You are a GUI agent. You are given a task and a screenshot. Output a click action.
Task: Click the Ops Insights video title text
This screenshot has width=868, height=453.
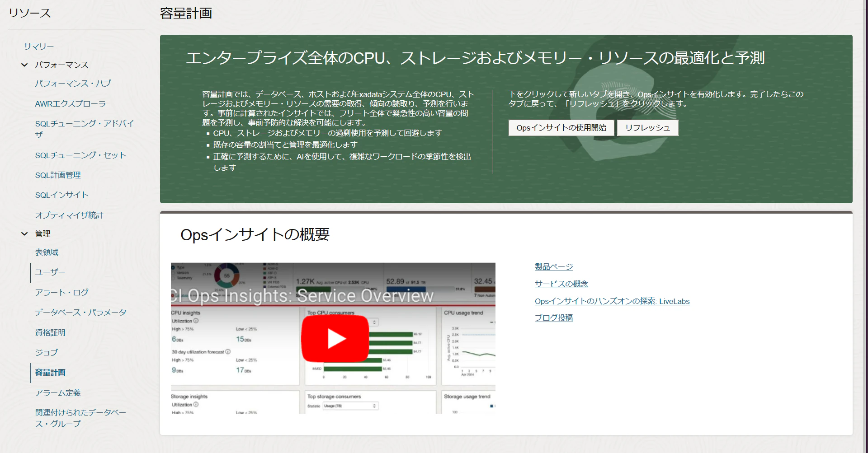302,296
